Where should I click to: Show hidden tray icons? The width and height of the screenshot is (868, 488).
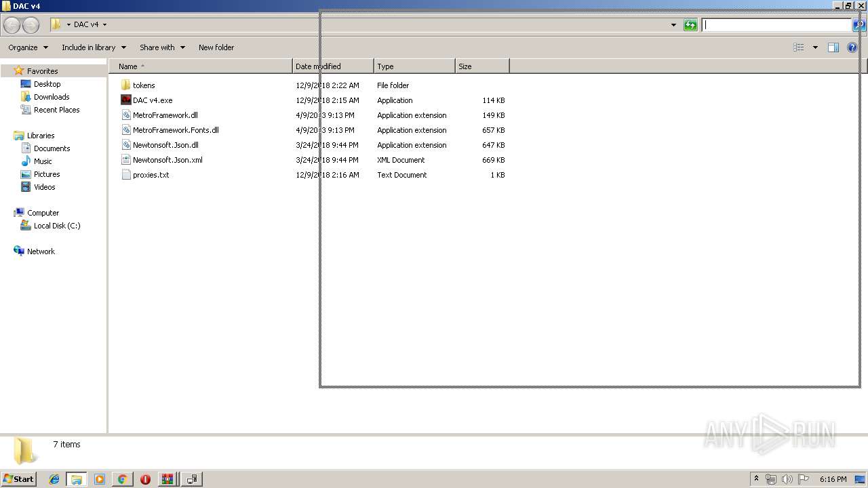pyautogui.click(x=756, y=479)
